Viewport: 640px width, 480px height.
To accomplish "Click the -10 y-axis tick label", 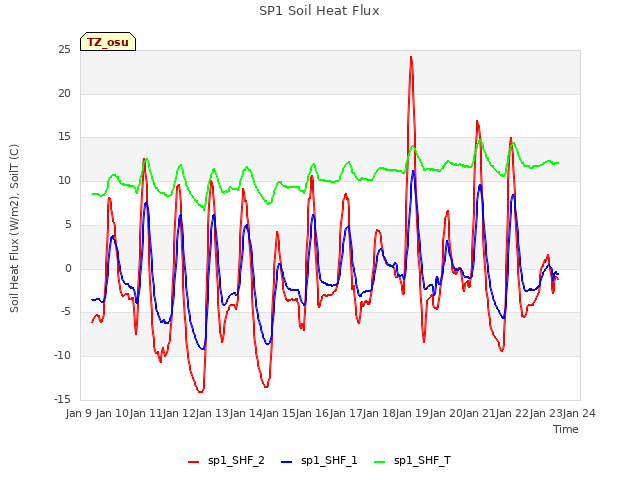I will pos(62,356).
